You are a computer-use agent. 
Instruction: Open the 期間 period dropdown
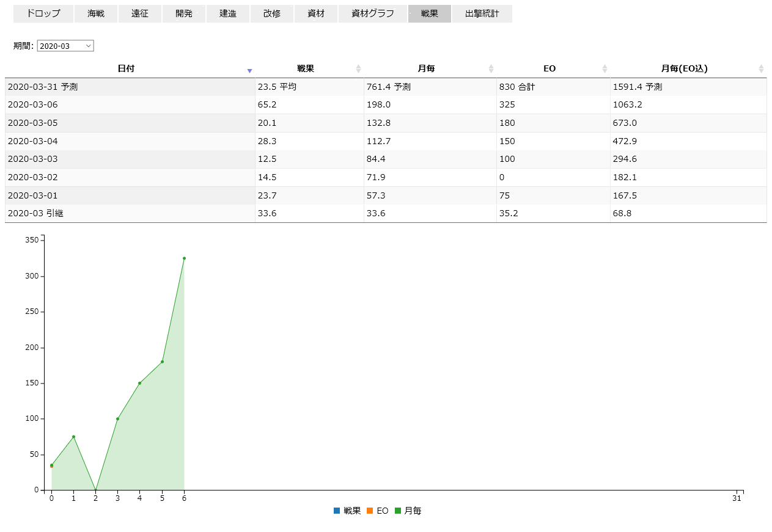tap(65, 46)
